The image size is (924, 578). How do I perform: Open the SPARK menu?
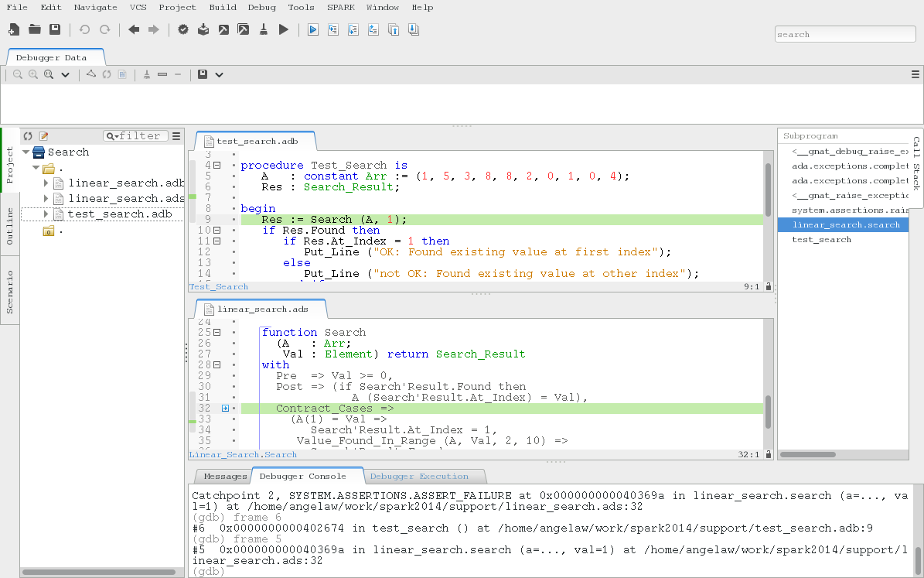click(x=341, y=7)
